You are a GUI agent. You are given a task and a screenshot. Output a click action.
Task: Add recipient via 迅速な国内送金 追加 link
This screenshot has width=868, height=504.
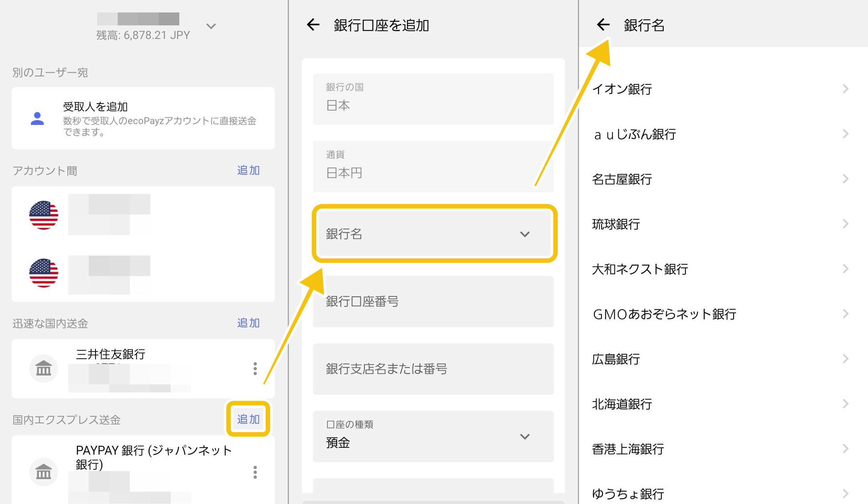coord(248,323)
